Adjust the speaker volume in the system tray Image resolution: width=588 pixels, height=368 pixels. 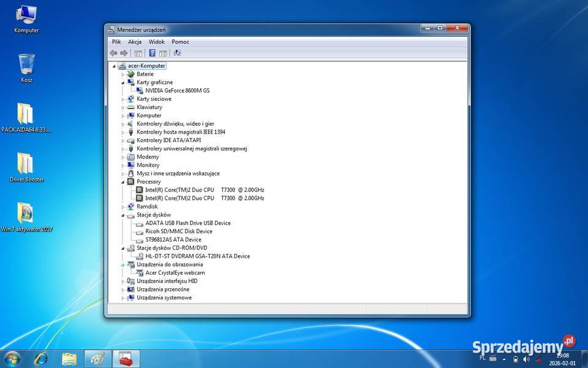[527, 359]
